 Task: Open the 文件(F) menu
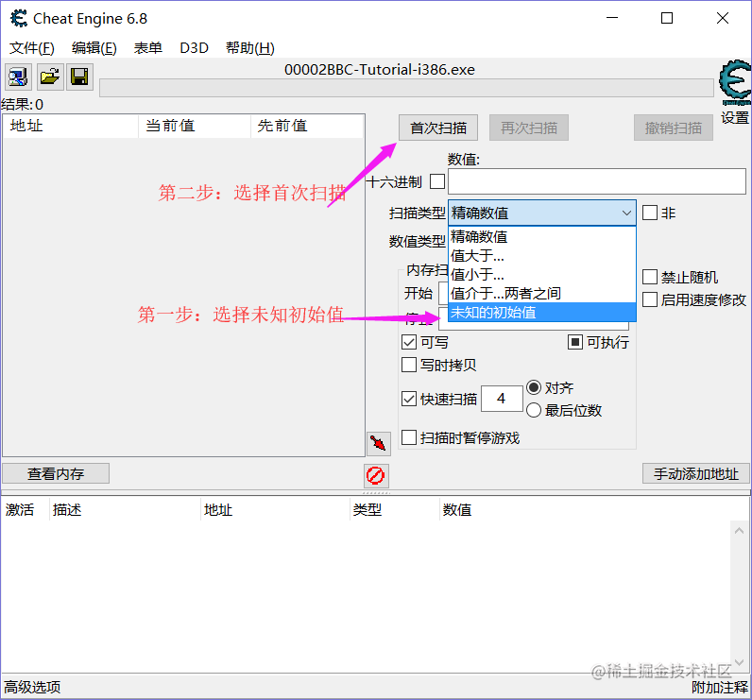[x=32, y=48]
